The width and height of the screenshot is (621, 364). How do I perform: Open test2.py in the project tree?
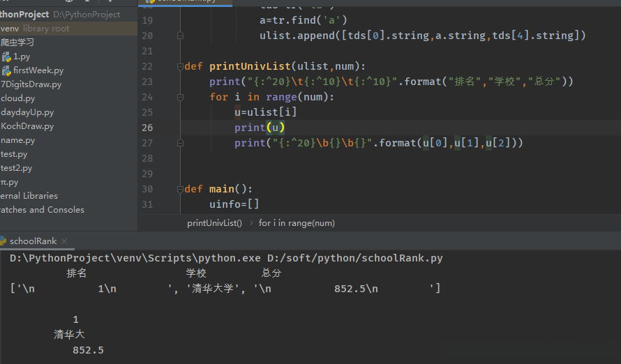[x=16, y=168]
